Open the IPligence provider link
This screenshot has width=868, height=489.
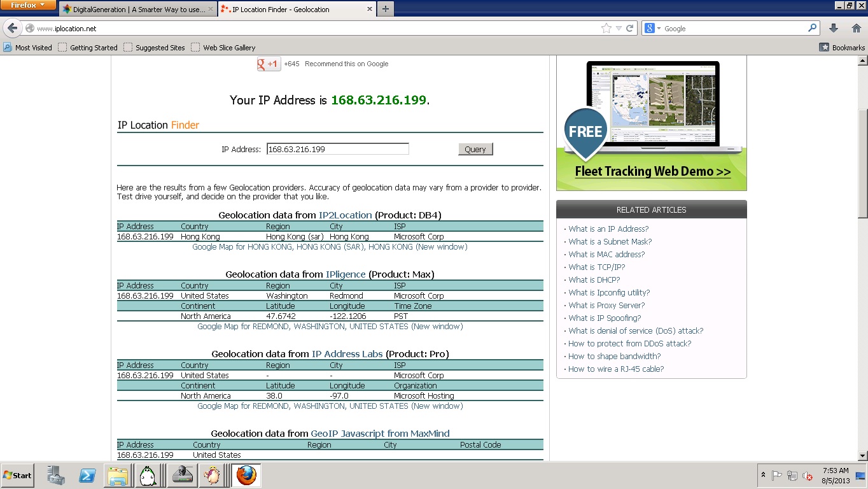click(346, 274)
